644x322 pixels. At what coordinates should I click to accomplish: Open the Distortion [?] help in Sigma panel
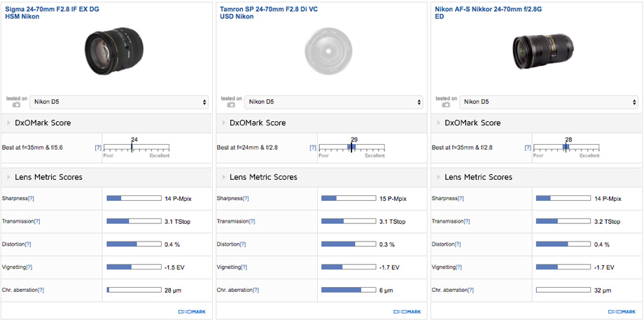click(28, 244)
